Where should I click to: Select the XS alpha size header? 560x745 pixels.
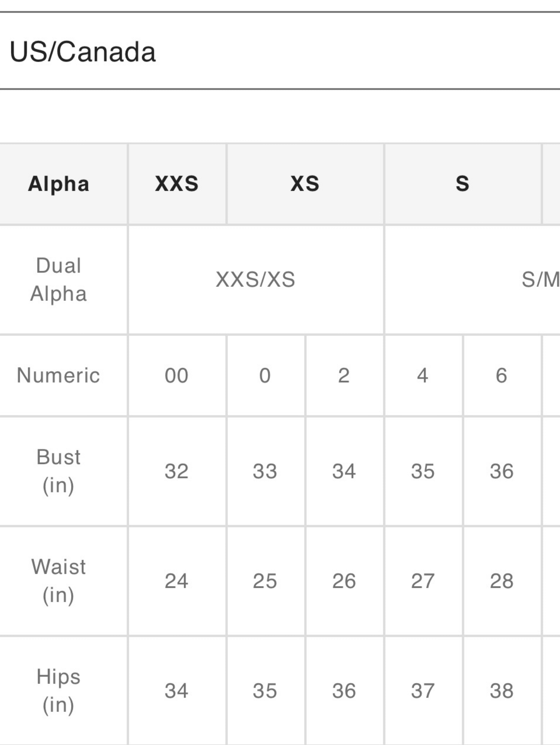point(305,184)
